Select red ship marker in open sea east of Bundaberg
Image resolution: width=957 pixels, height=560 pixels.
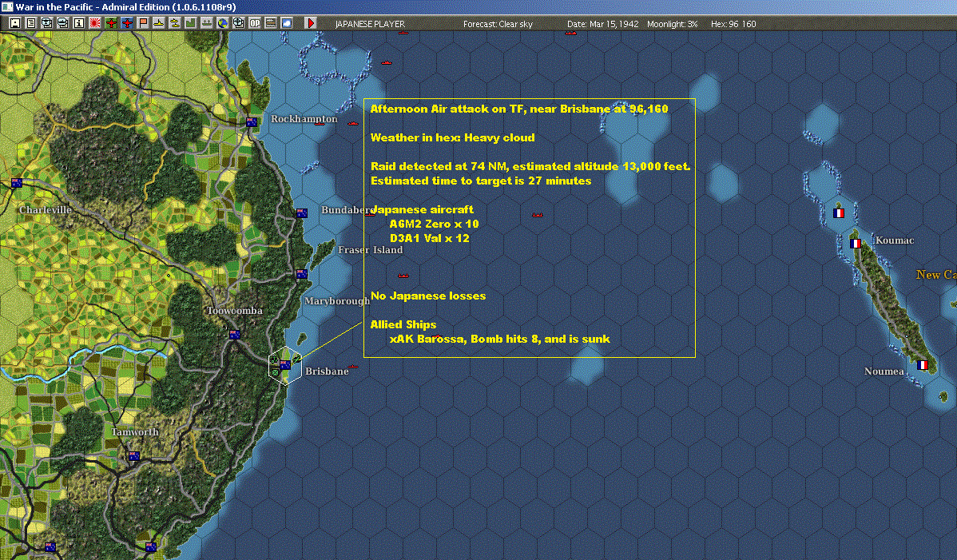pyautogui.click(x=537, y=215)
